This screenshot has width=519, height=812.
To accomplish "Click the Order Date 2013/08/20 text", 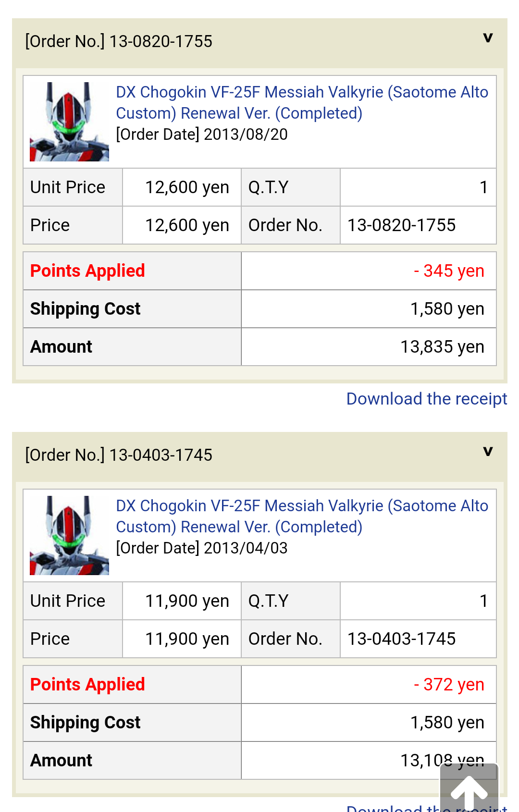I will click(x=202, y=135).
